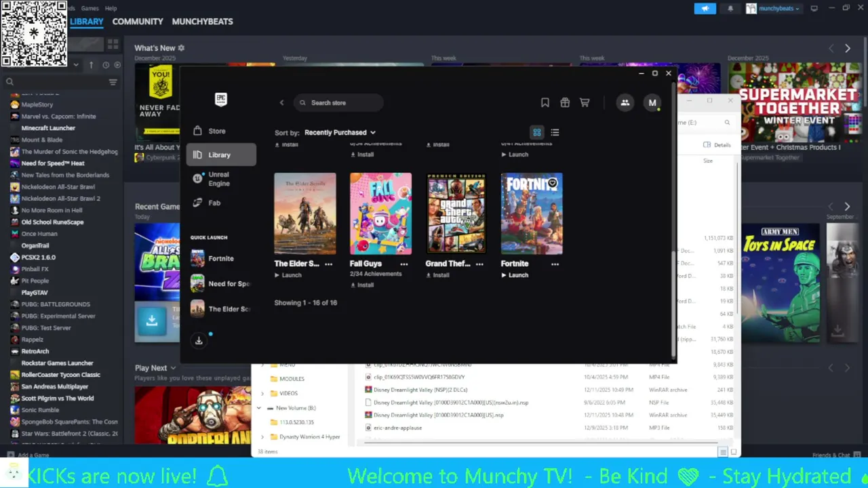868x488 pixels.
Task: Open the Steam Help menu
Action: click(111, 8)
